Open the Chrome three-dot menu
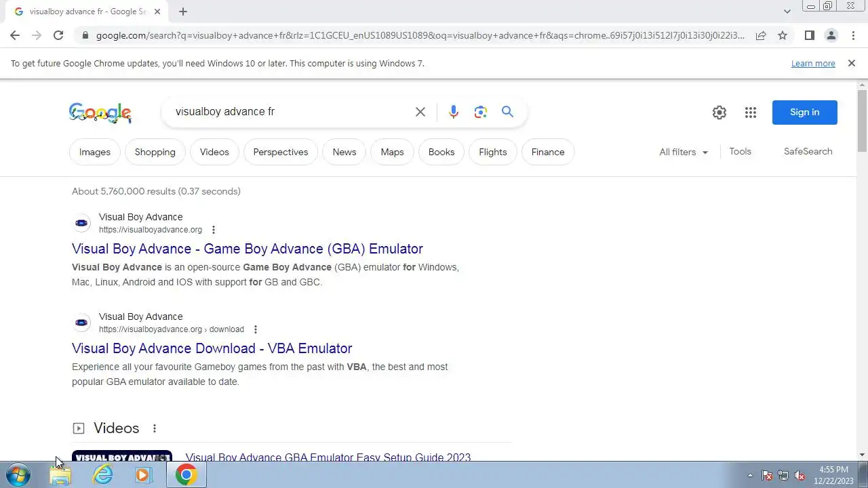The width and height of the screenshot is (868, 488). coord(853,35)
